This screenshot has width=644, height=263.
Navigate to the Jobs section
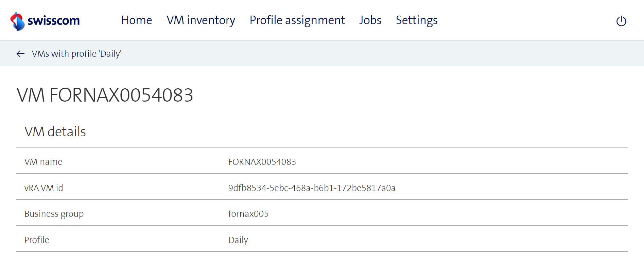[370, 20]
